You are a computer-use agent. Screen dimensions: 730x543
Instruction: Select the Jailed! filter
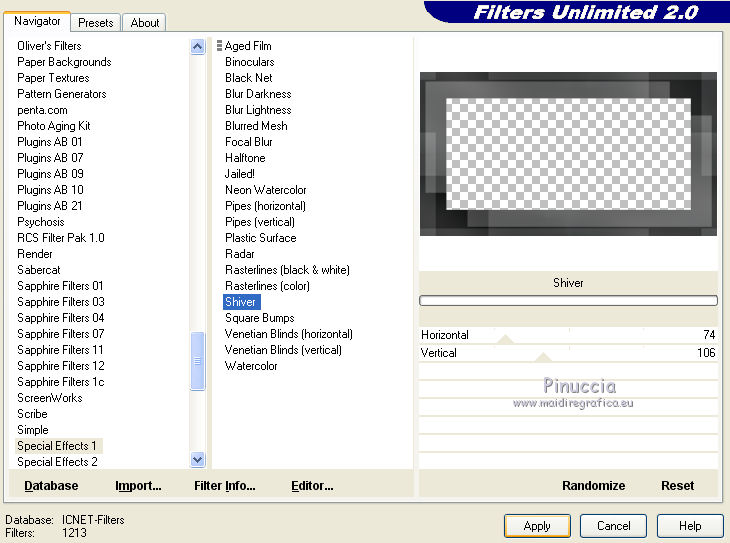[240, 174]
